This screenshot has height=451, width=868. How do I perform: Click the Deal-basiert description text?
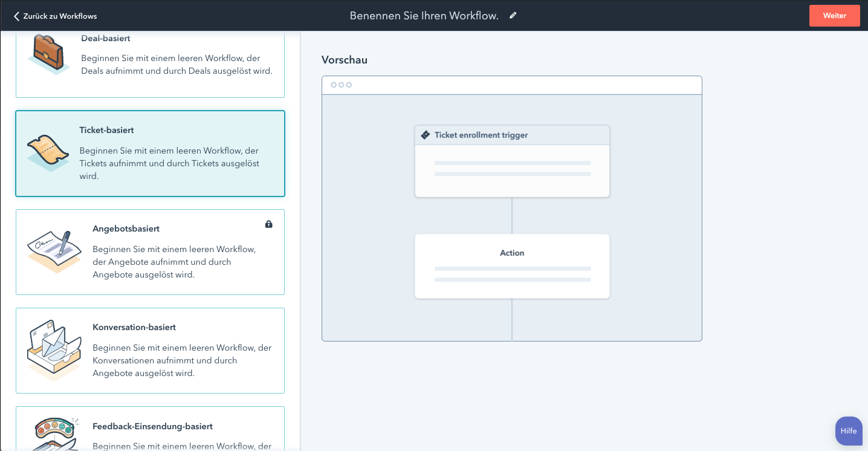point(177,65)
